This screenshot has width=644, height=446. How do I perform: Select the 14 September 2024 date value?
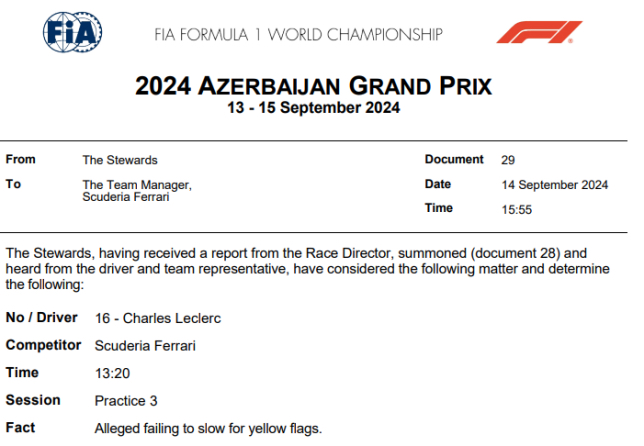tap(554, 185)
